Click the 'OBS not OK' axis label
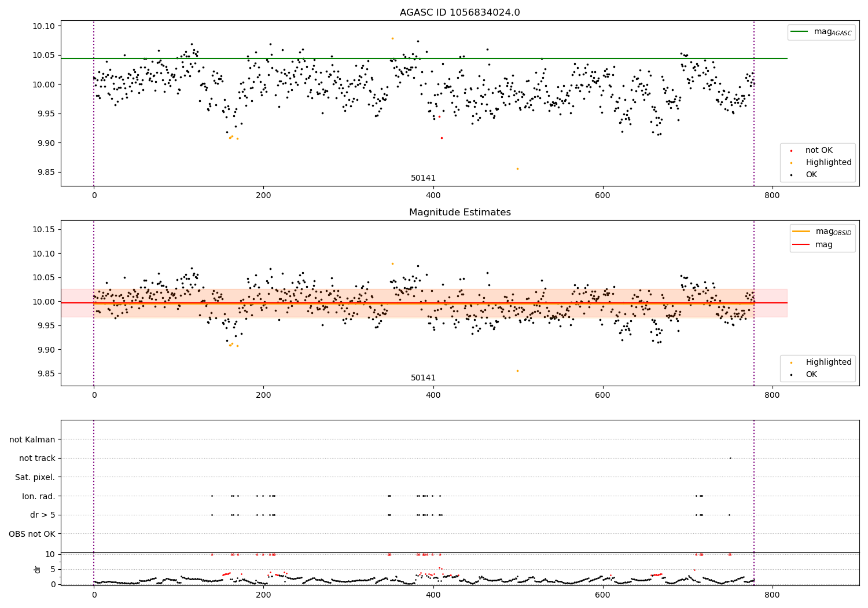 click(x=32, y=534)
